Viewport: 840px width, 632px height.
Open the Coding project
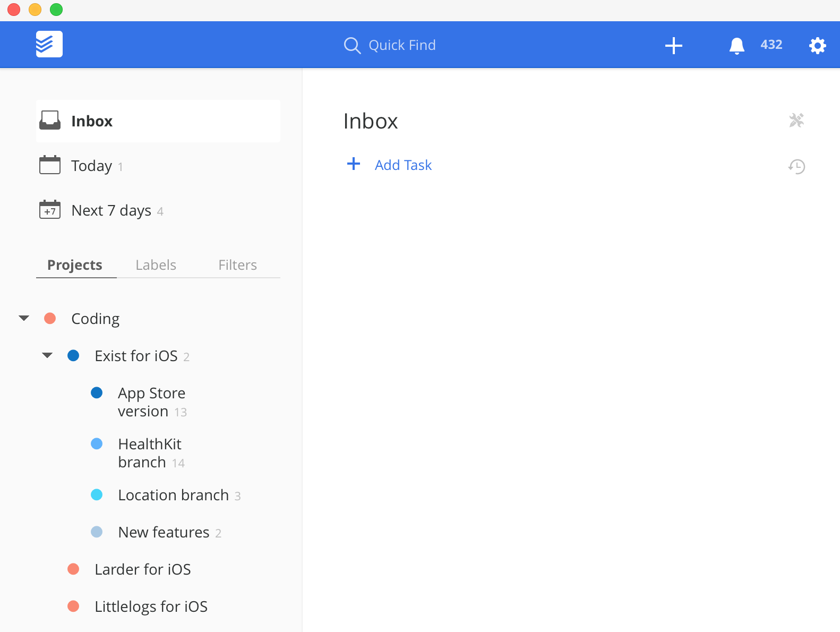coord(96,319)
